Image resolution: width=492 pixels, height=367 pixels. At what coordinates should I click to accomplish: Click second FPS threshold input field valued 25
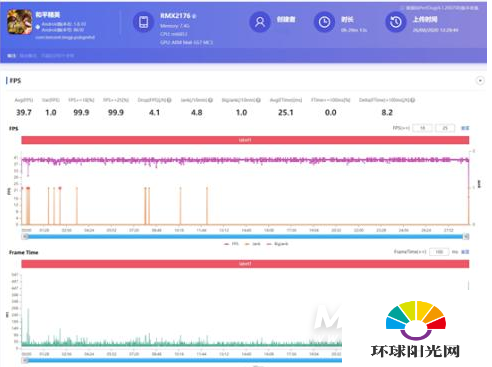click(445, 128)
